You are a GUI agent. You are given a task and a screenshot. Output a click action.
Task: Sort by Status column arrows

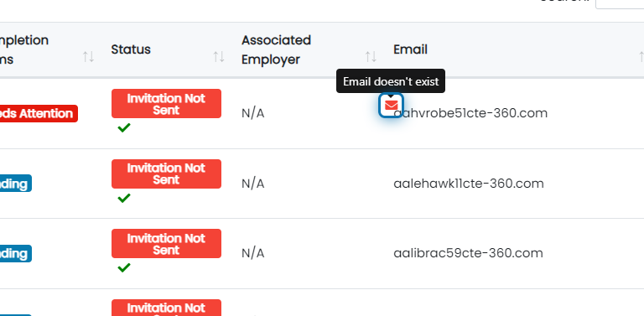(219, 57)
